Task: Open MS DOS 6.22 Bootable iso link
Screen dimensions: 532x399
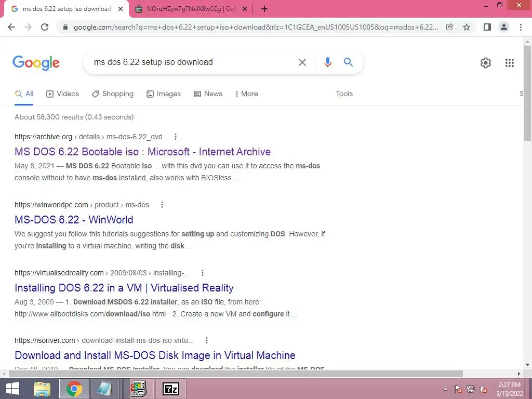Action: coord(142,152)
